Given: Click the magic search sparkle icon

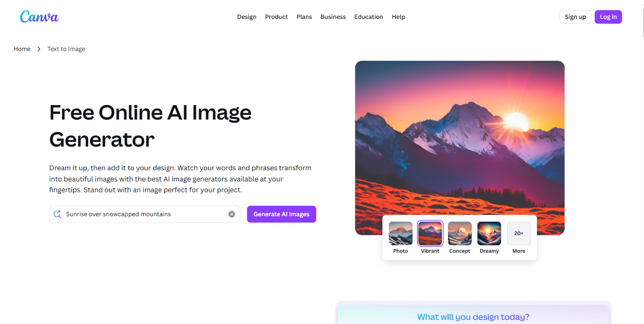Looking at the screenshot, I should [x=58, y=214].
